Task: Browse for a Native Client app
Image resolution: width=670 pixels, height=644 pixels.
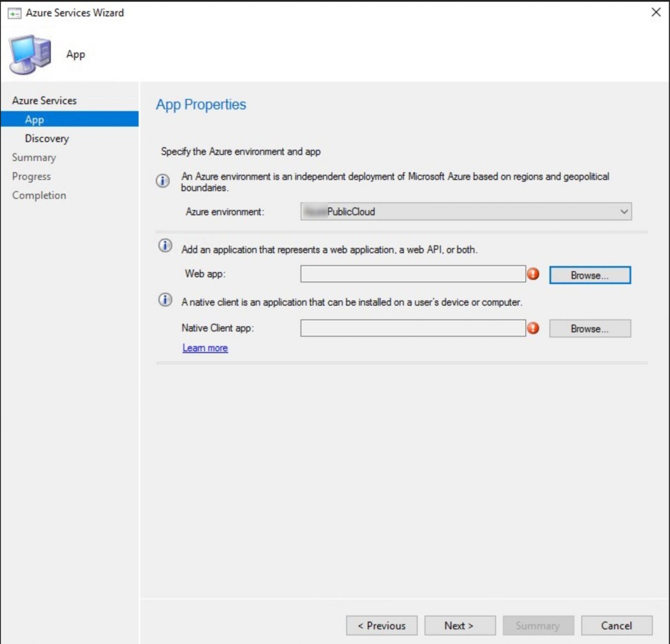Action: [x=590, y=328]
